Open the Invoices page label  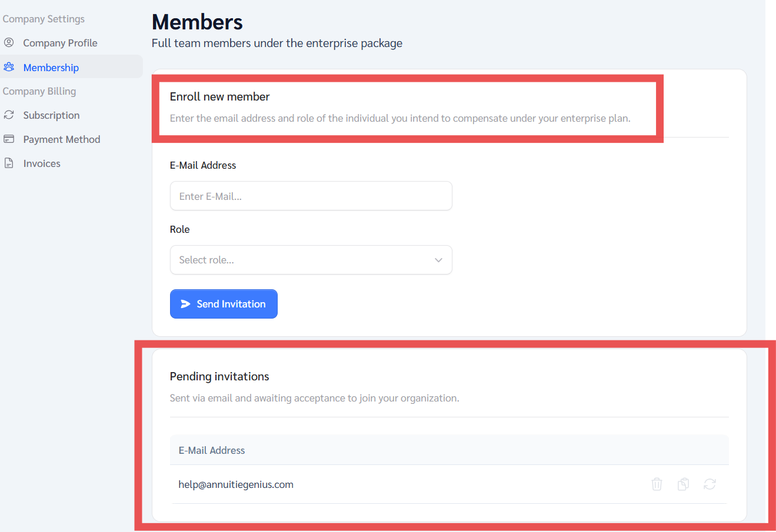point(42,163)
